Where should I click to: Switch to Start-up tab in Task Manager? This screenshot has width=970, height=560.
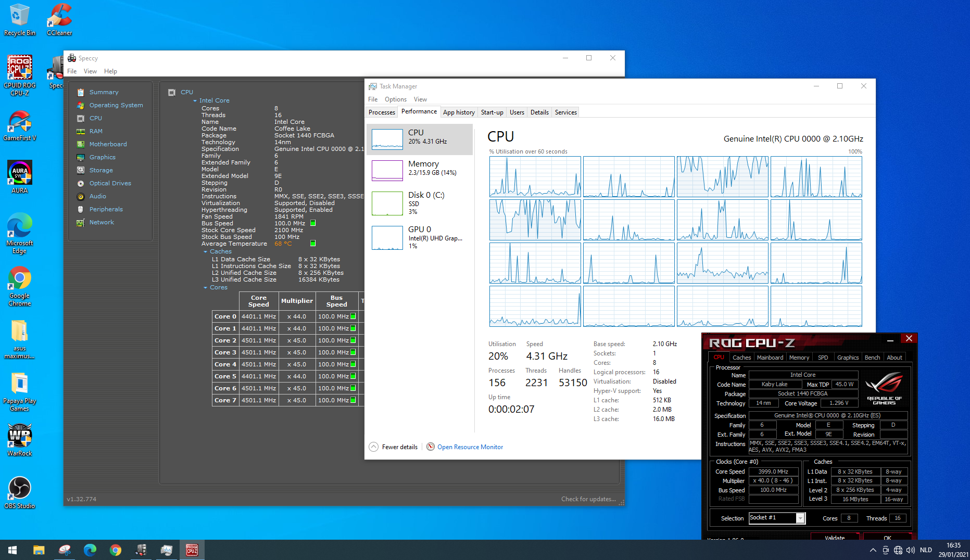[x=492, y=112]
